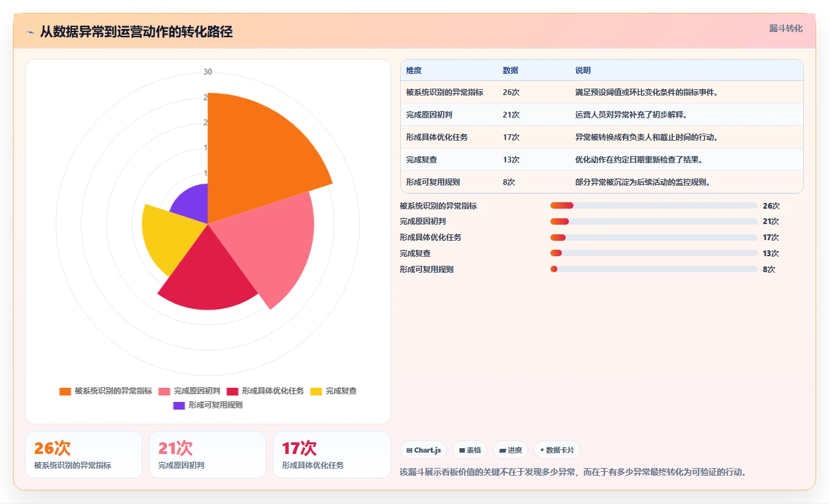Toggle the purple 形成可复用规则 legend swatch
This screenshot has height=504, width=829.
(179, 406)
